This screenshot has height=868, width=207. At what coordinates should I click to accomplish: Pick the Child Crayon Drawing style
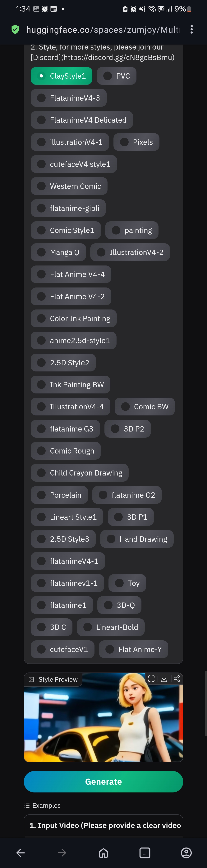pyautogui.click(x=79, y=473)
